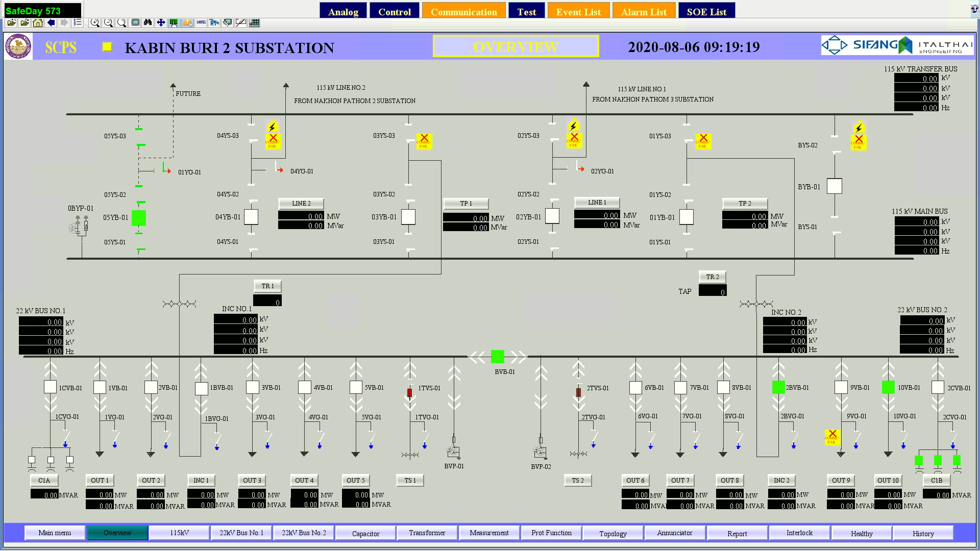Viewport: 980px width, 551px height.
Task: Toggle the 05YB-01 green breaker
Action: [x=139, y=218]
